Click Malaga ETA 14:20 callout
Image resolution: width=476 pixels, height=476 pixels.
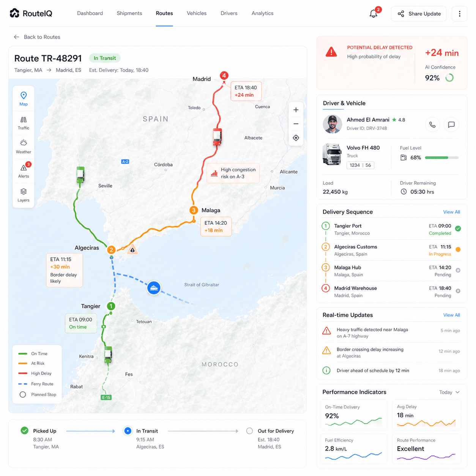coord(216,227)
